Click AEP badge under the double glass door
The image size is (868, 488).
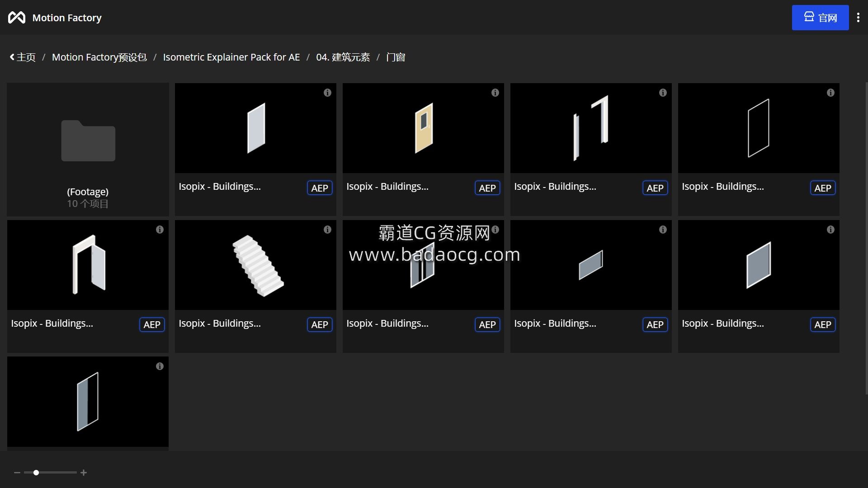point(487,324)
